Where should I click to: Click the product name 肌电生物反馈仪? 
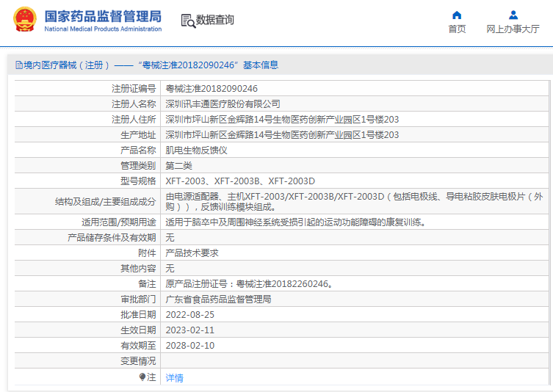196,150
